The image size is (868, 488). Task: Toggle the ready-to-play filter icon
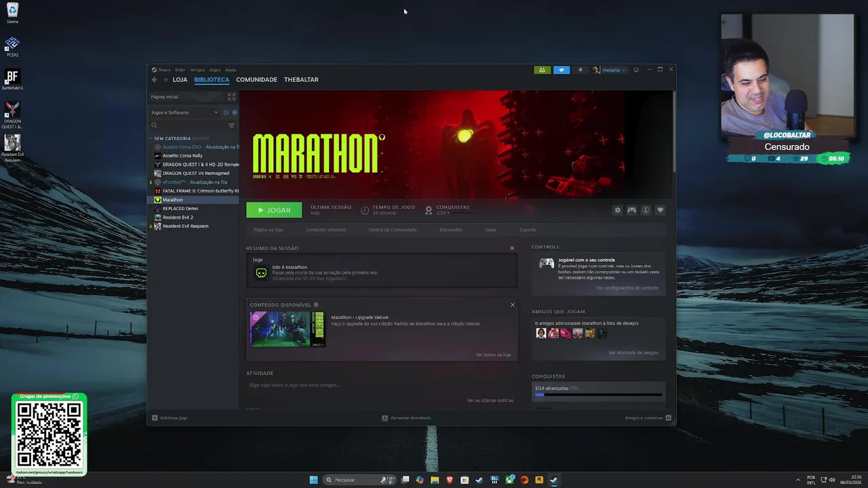235,113
